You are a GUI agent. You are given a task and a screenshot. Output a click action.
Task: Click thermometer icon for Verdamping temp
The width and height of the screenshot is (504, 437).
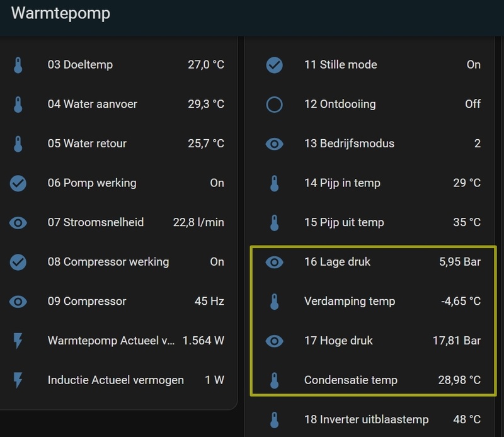tap(274, 301)
